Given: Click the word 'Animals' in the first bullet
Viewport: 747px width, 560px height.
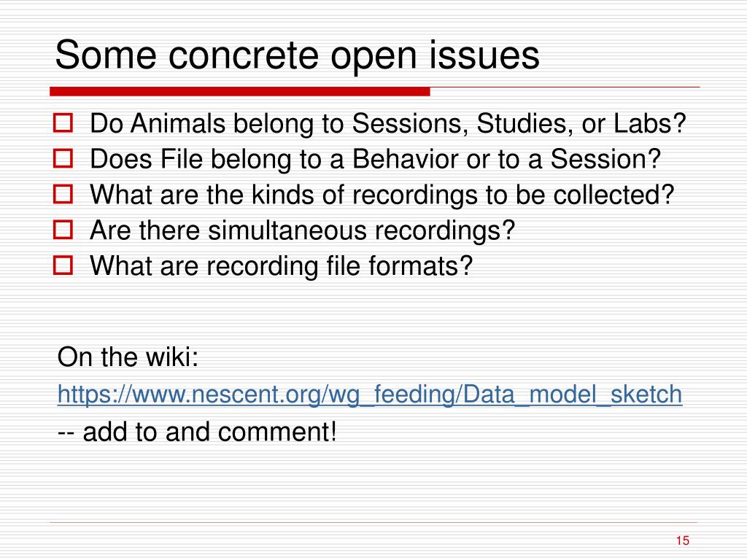Looking at the screenshot, I should (x=178, y=123).
